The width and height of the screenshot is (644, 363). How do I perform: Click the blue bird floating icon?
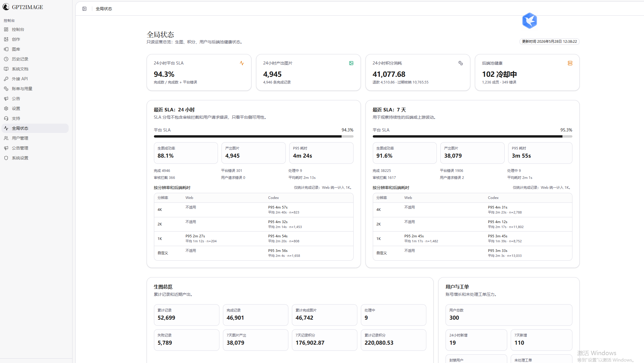pos(529,21)
